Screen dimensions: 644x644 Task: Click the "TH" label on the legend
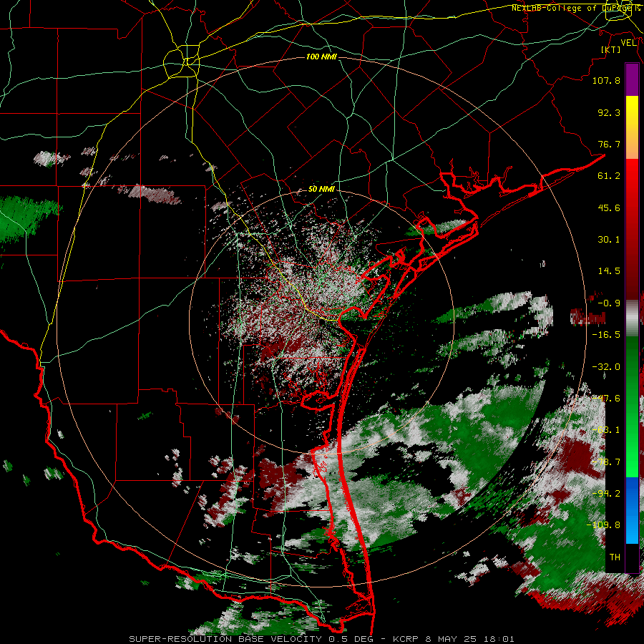pyautogui.click(x=615, y=557)
